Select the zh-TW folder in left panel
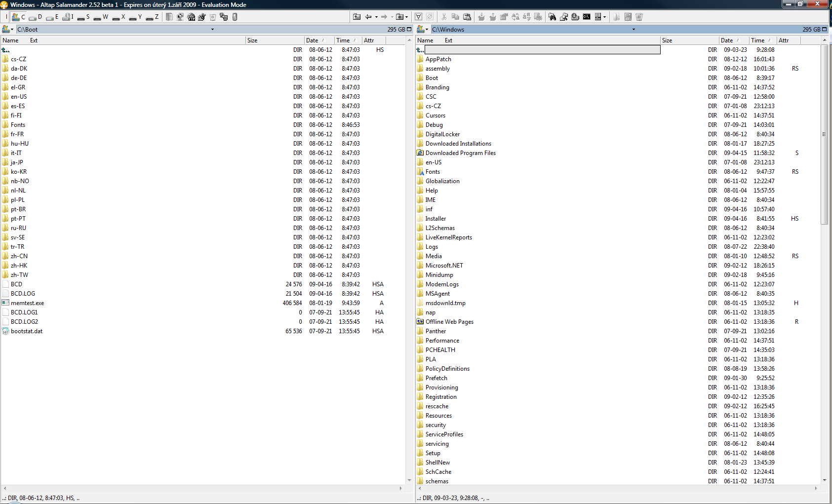The width and height of the screenshot is (832, 504). pyautogui.click(x=19, y=275)
